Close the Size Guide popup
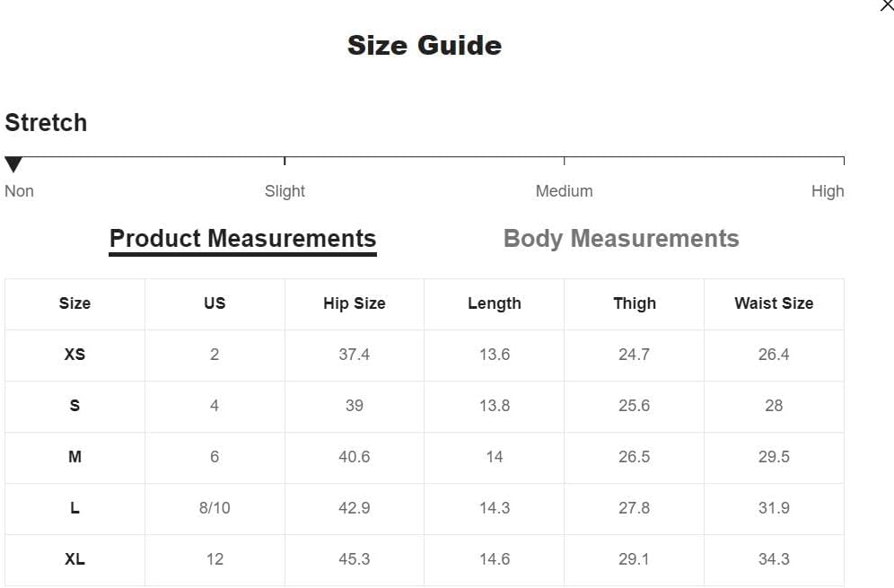 click(888, 4)
